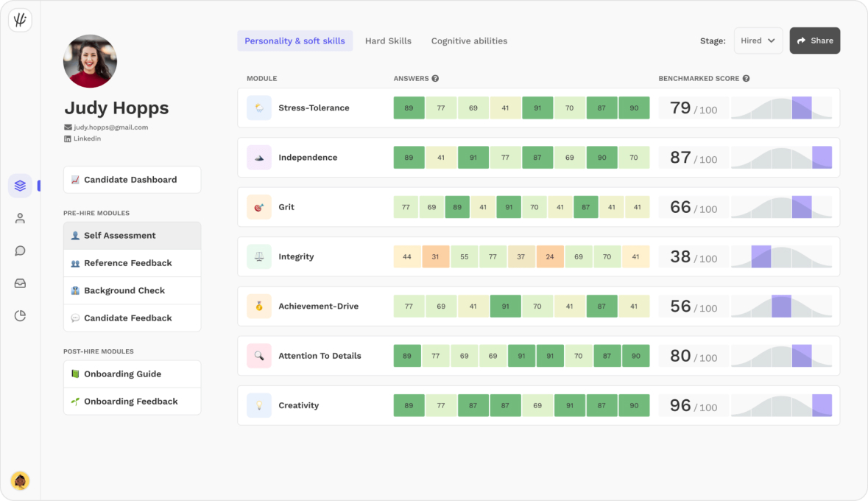Click the pie chart analytics icon in sidebar
The image size is (868, 501).
pyautogui.click(x=20, y=315)
